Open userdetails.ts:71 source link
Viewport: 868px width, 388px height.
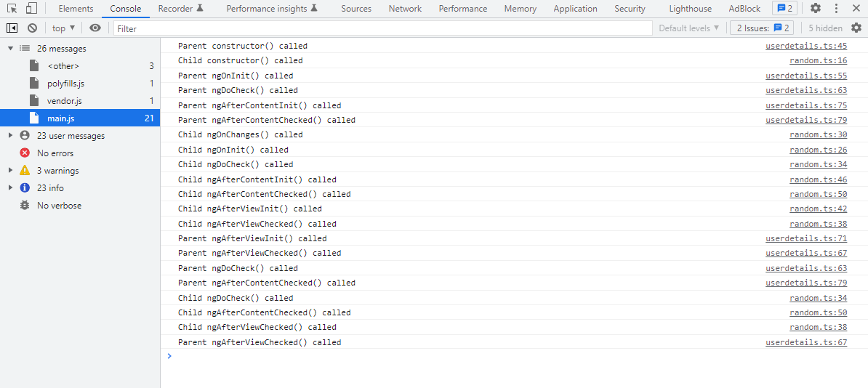806,238
